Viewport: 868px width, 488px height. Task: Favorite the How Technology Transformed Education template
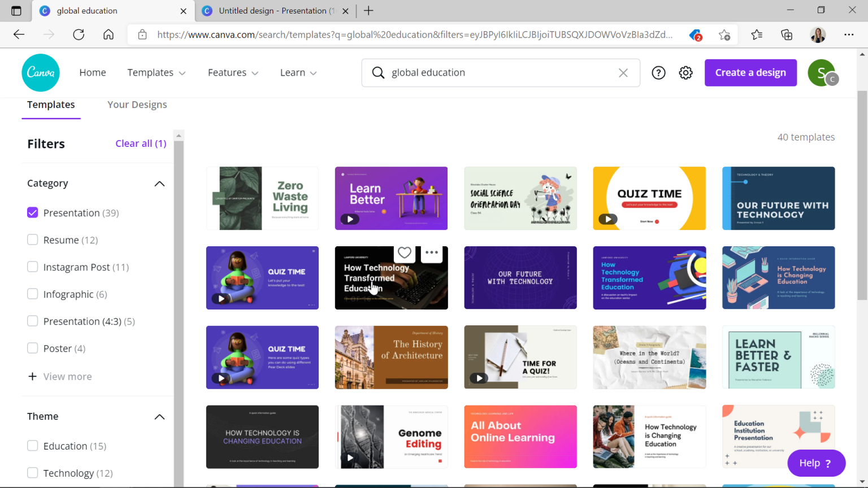(404, 252)
